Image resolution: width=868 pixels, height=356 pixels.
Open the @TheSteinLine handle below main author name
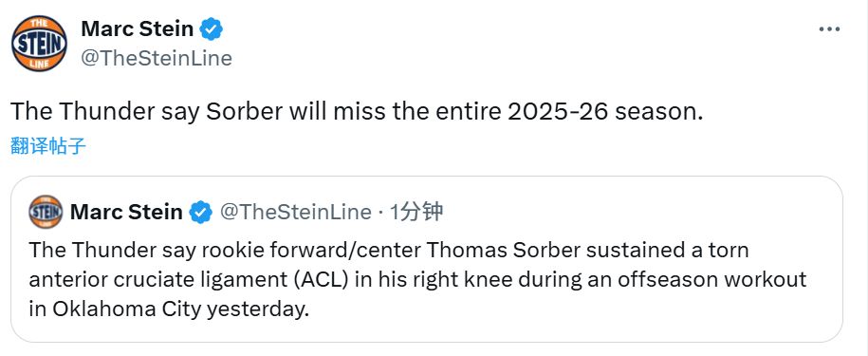tap(157, 58)
